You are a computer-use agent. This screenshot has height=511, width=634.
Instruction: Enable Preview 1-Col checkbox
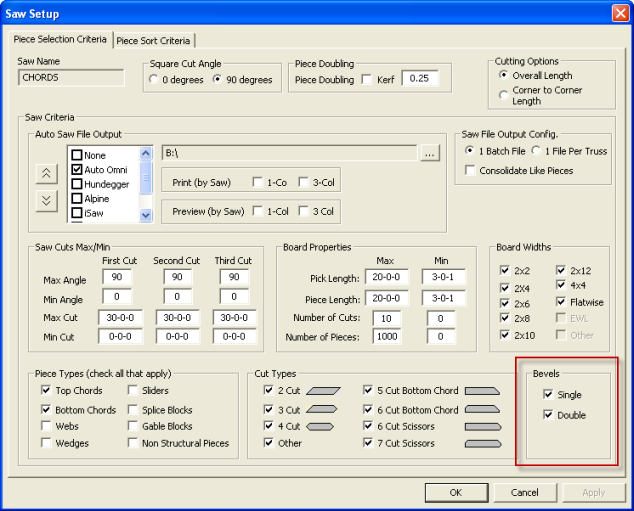coord(258,211)
